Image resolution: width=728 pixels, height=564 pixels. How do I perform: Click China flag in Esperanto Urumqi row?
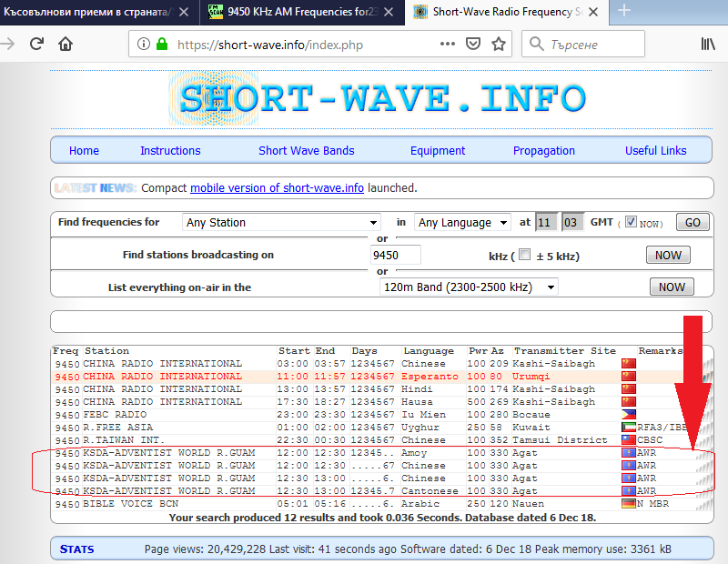629,376
